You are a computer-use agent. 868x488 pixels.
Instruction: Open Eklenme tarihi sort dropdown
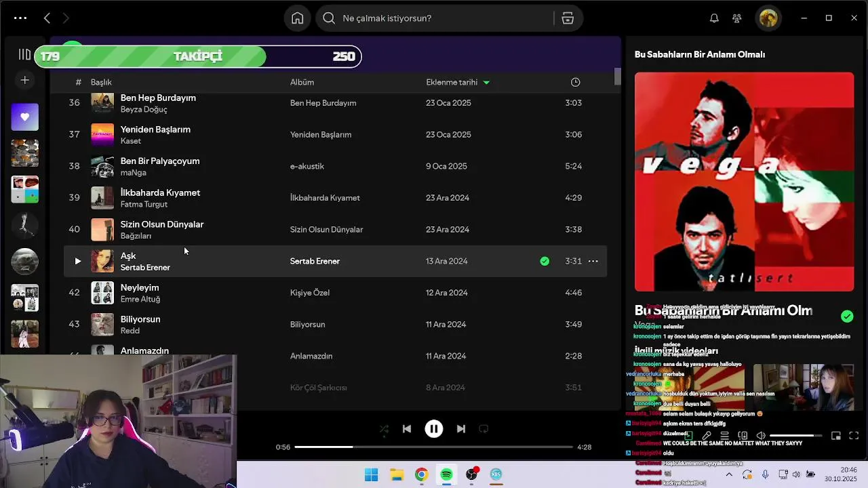tap(458, 82)
